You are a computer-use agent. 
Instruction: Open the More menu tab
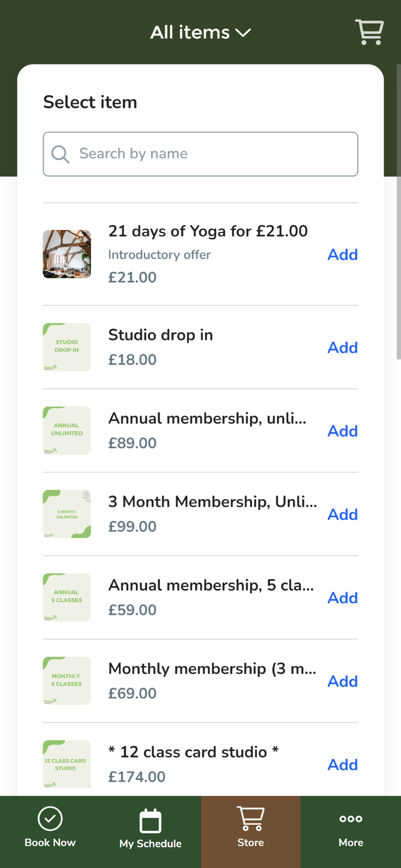click(351, 827)
